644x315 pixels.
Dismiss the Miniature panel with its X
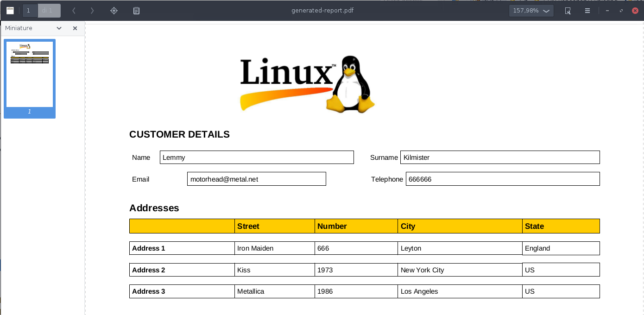75,28
